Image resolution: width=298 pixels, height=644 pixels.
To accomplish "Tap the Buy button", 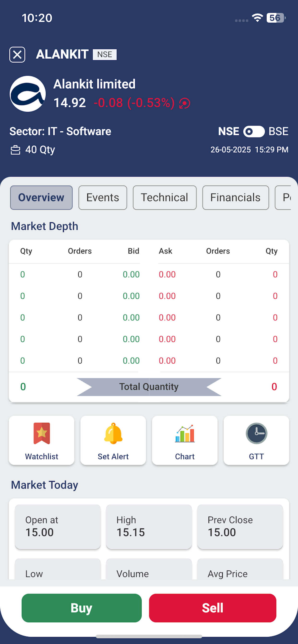I will pyautogui.click(x=82, y=608).
